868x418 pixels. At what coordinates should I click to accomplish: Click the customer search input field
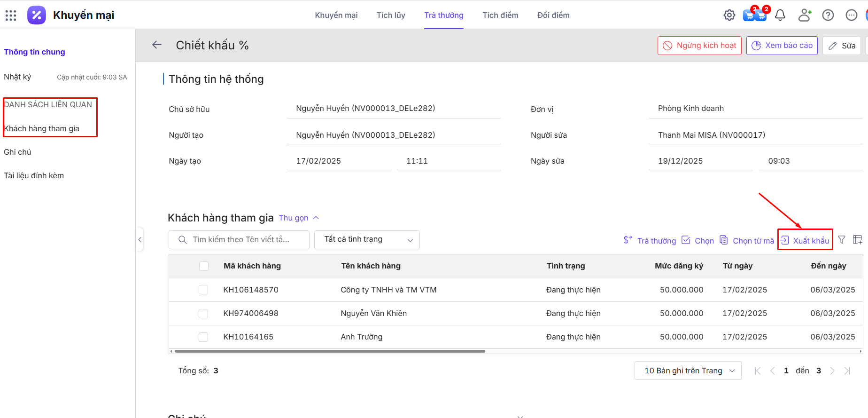[x=244, y=240]
